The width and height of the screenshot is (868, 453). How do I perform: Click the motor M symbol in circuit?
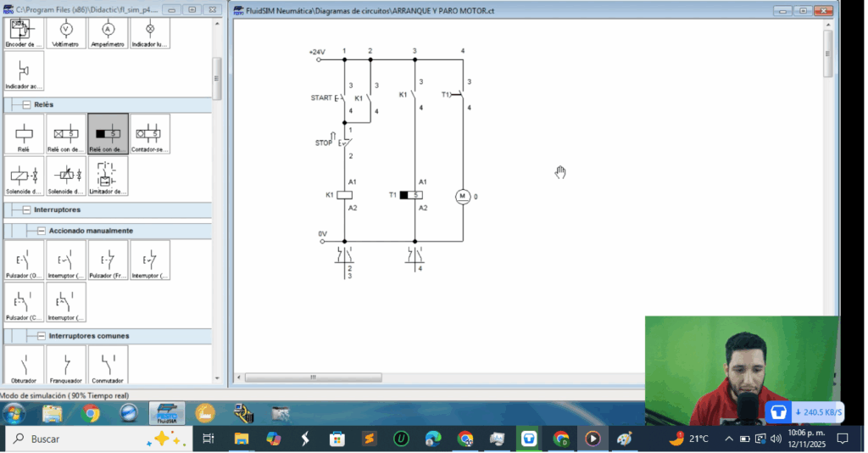pos(463,196)
